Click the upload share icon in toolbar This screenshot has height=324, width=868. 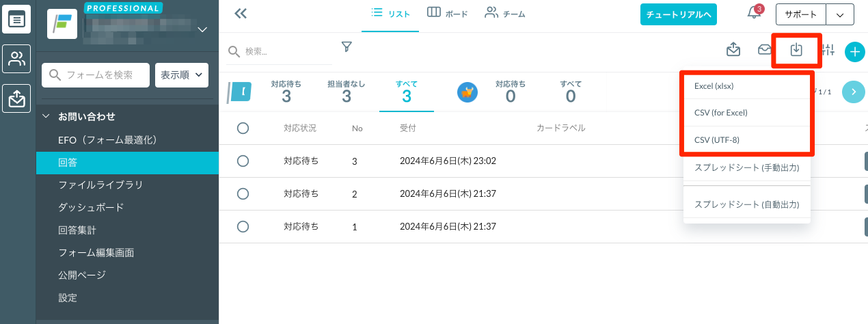click(x=733, y=50)
